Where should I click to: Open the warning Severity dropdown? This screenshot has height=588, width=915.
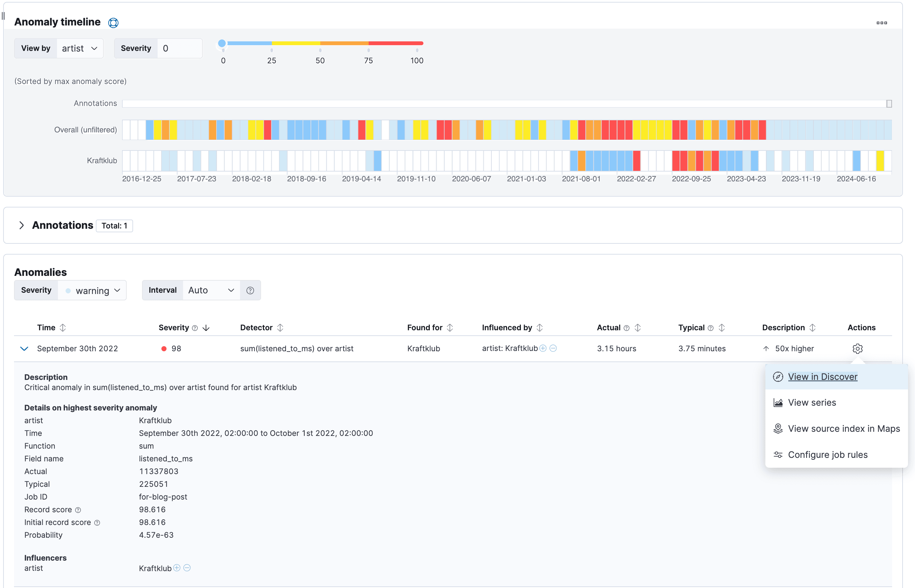click(x=92, y=290)
